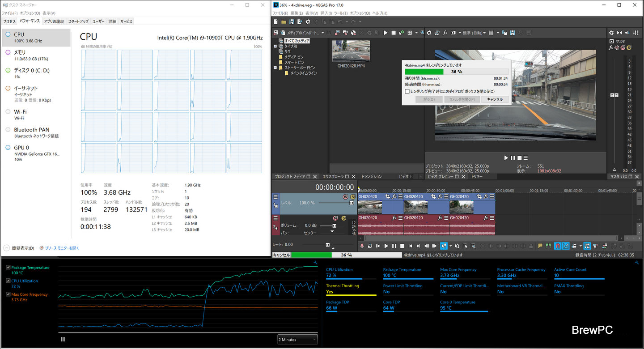The width and height of the screenshot is (644, 349).
Task: Expand the タイプ別 tree node
Action: pos(275,46)
